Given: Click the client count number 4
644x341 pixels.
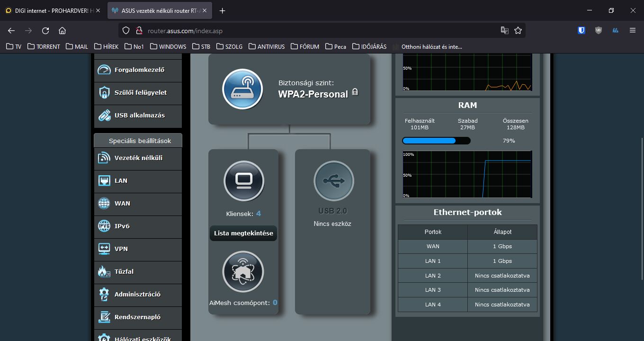Looking at the screenshot, I should tap(259, 214).
